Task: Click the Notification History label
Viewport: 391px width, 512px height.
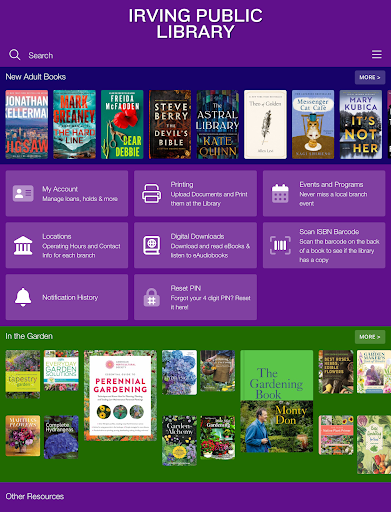Action: [70, 297]
